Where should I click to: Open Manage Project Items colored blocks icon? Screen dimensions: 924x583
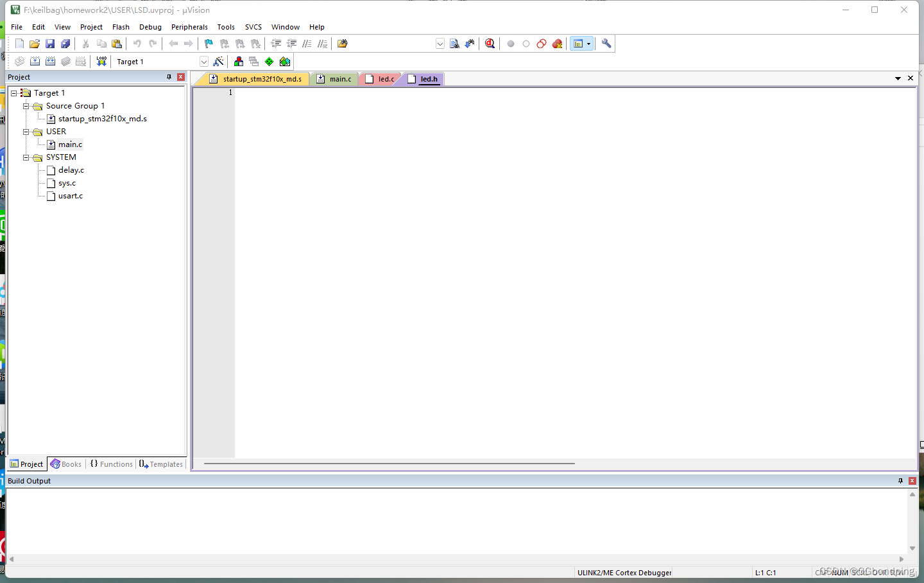point(239,62)
